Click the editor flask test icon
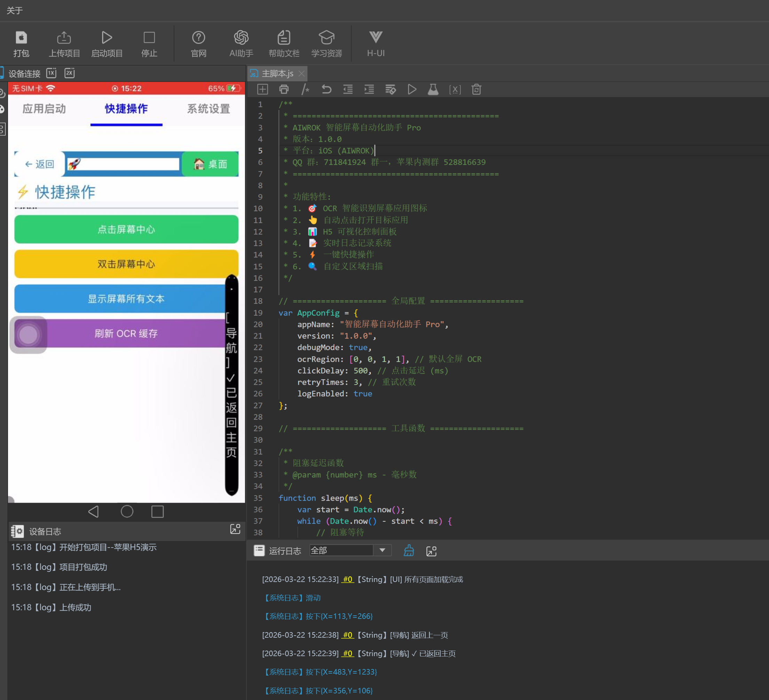 (x=433, y=90)
